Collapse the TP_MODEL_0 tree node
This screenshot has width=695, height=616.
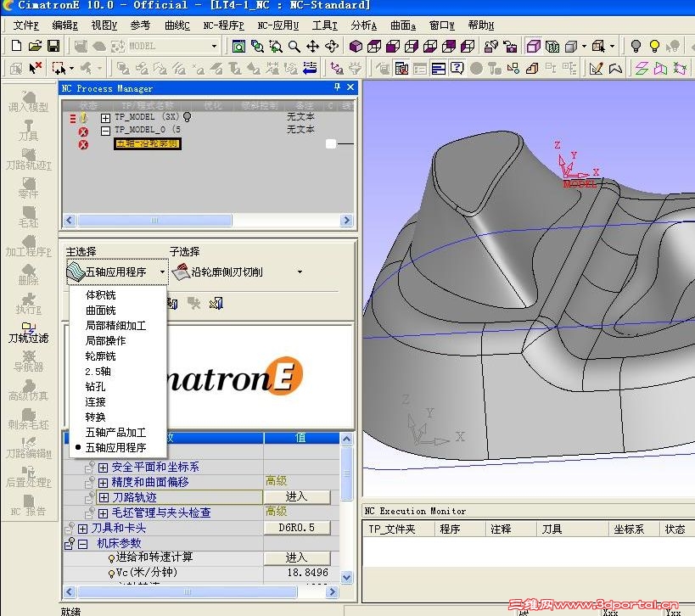[x=105, y=131]
